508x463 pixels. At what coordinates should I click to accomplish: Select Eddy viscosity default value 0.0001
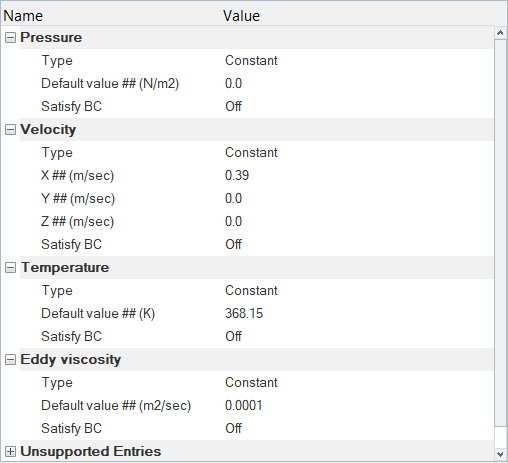357,406
